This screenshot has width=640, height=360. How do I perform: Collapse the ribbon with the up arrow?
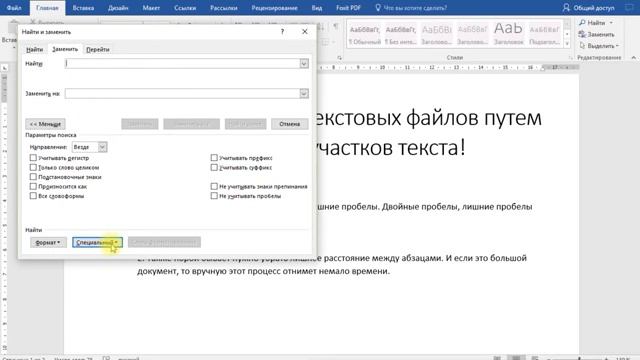tap(633, 58)
